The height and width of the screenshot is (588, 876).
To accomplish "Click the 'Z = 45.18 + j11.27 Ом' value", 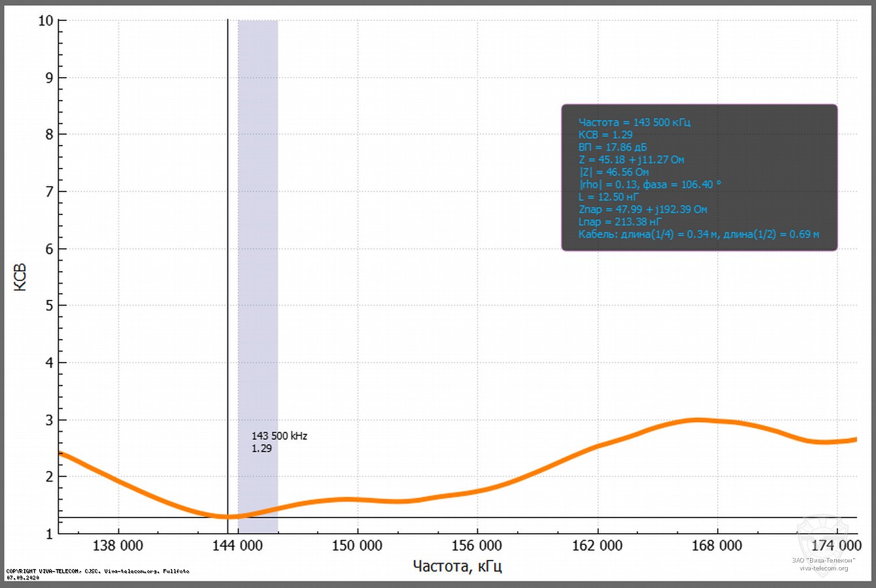I will (631, 159).
